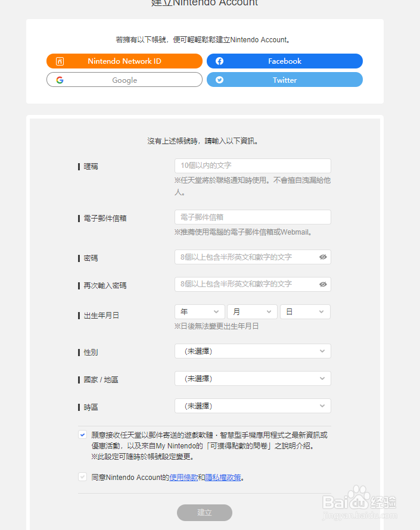This screenshot has height=530, width=420.
Task: Open the time zone (時區) dropdown
Action: pyautogui.click(x=253, y=406)
